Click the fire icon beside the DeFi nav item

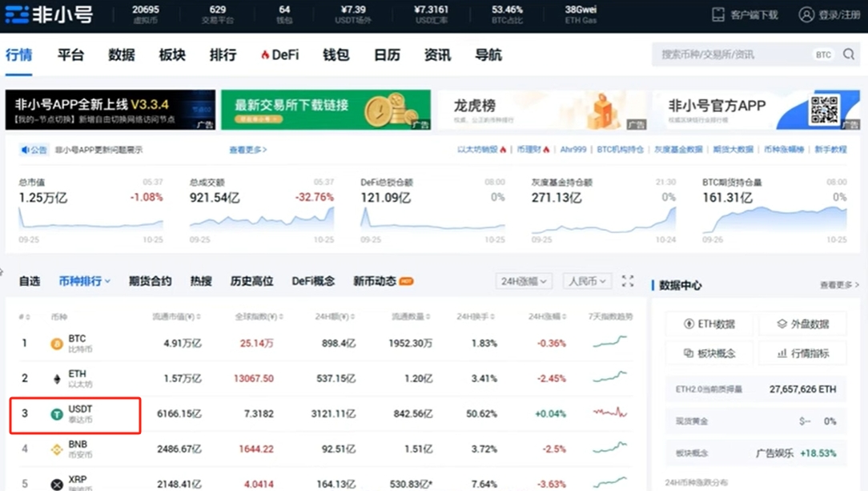[x=265, y=54]
